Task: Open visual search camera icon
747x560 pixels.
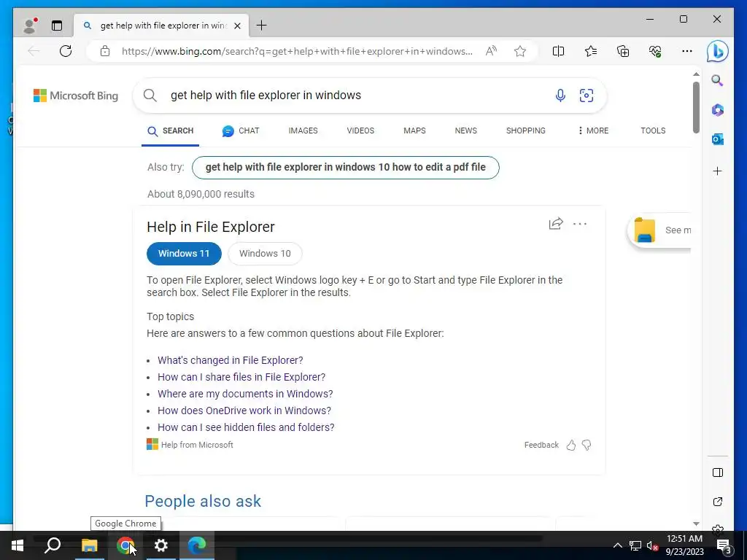Action: (x=587, y=96)
